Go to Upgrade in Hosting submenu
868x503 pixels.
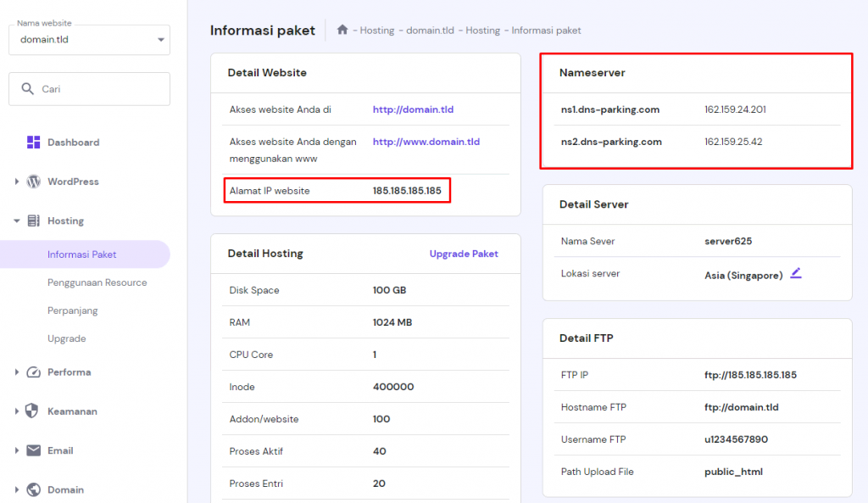click(x=66, y=338)
